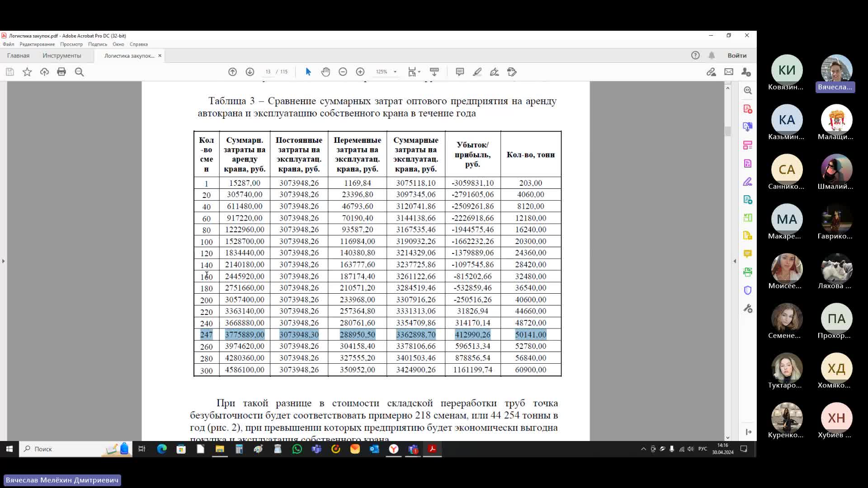
Task: Go to next page arrow
Action: point(250,72)
